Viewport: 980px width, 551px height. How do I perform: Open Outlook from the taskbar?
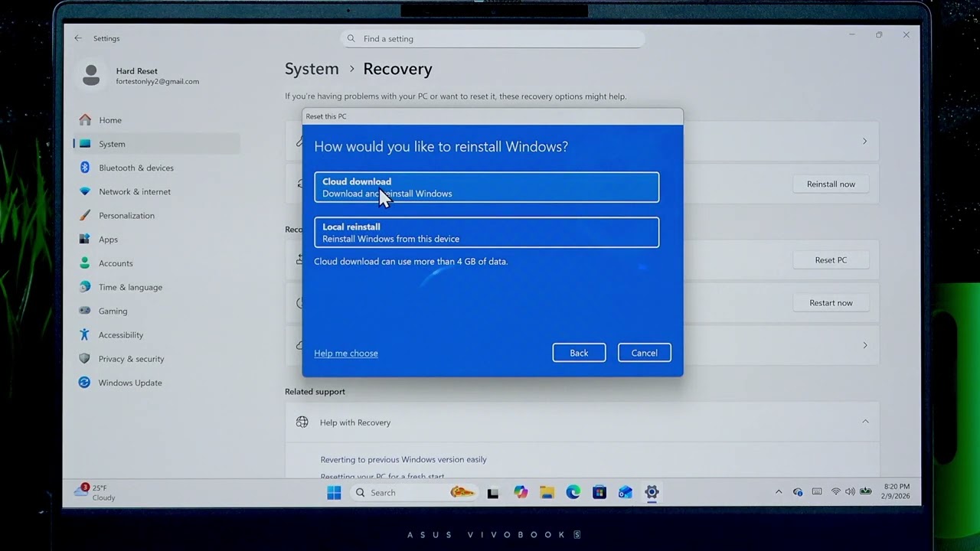(626, 493)
